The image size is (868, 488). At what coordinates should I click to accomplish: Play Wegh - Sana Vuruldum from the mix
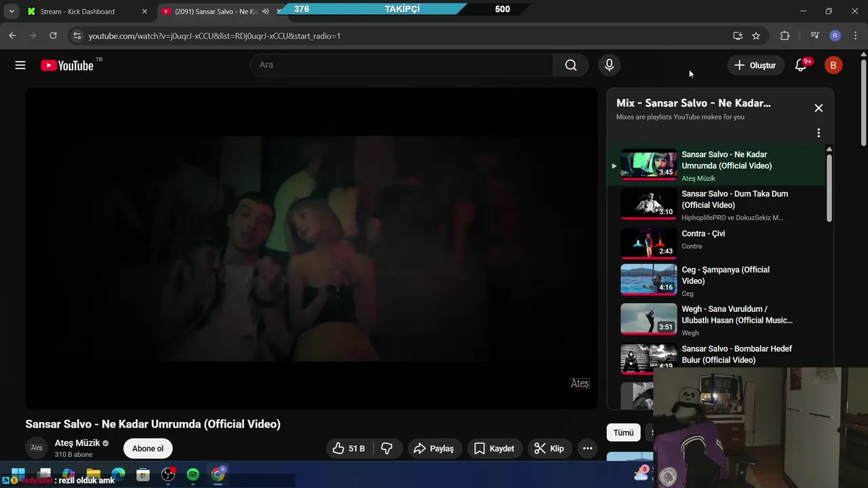click(716, 320)
